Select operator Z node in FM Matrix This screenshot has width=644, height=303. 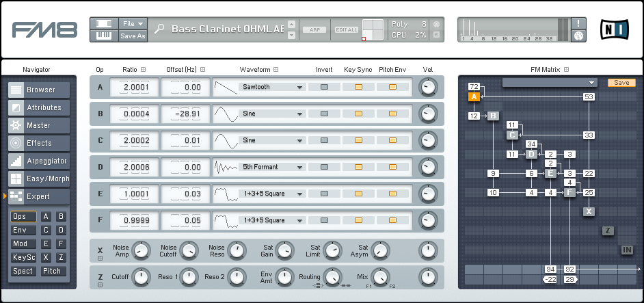point(608,230)
